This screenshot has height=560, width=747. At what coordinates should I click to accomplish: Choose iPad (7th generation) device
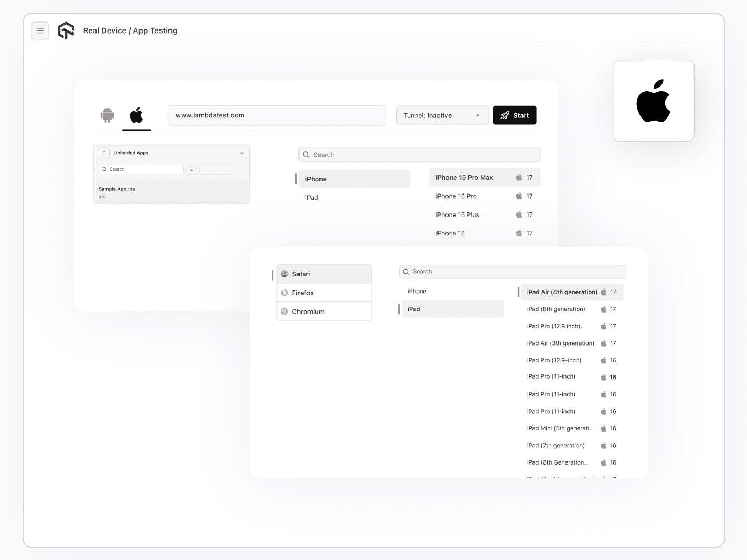[572, 445]
